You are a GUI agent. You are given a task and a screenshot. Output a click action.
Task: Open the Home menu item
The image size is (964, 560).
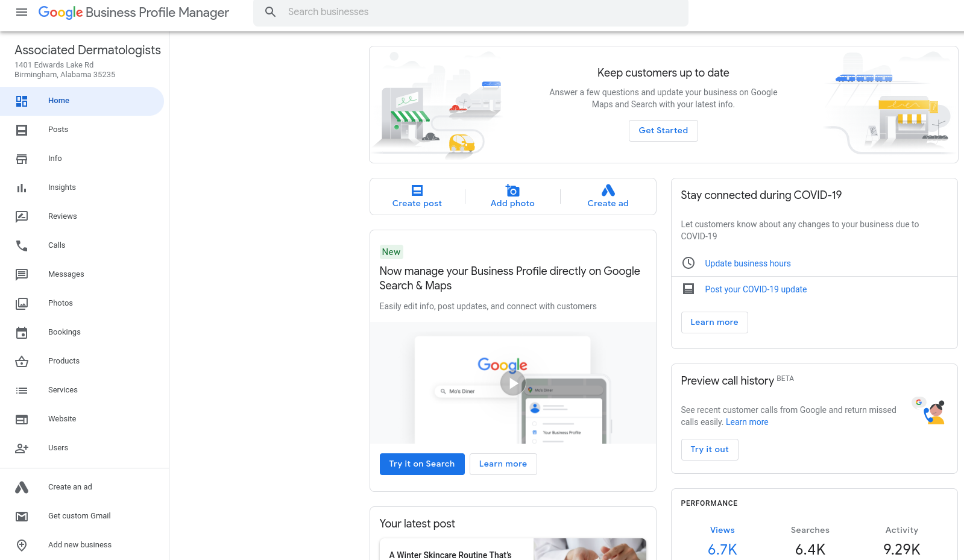point(82,101)
